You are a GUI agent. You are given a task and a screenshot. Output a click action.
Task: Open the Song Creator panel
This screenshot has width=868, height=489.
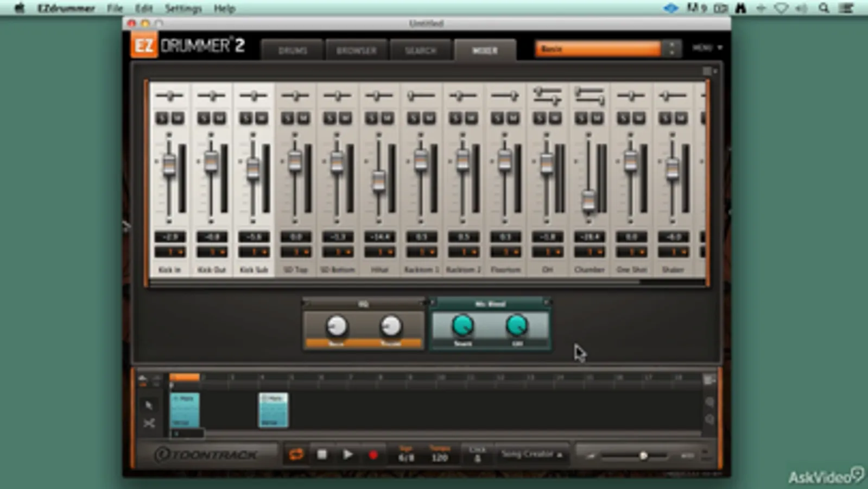coord(531,454)
